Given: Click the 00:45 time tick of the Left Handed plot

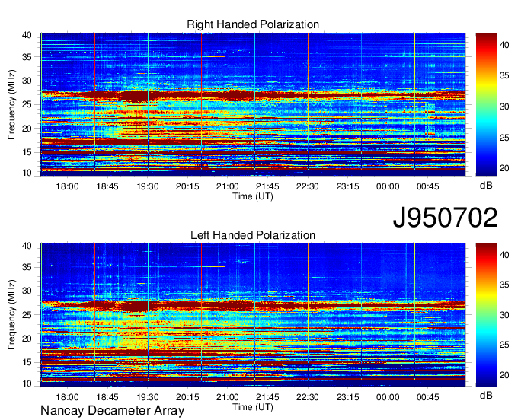Looking at the screenshot, I should [x=428, y=397].
